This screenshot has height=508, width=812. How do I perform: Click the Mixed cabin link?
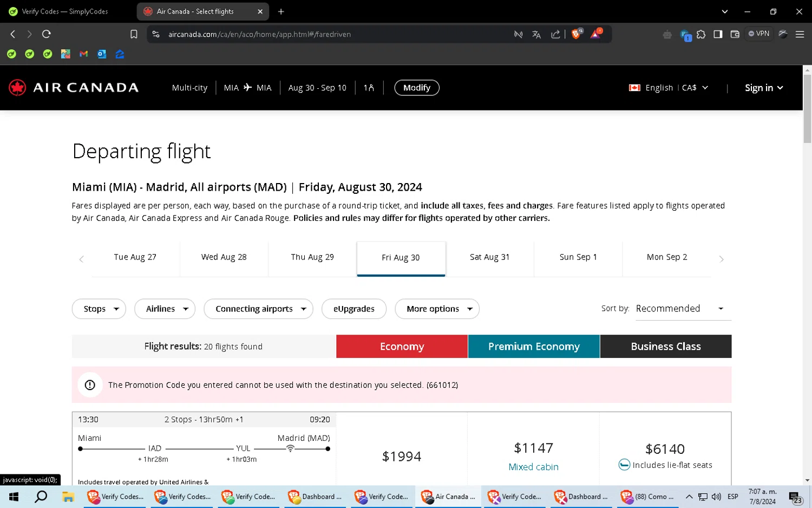(x=533, y=467)
